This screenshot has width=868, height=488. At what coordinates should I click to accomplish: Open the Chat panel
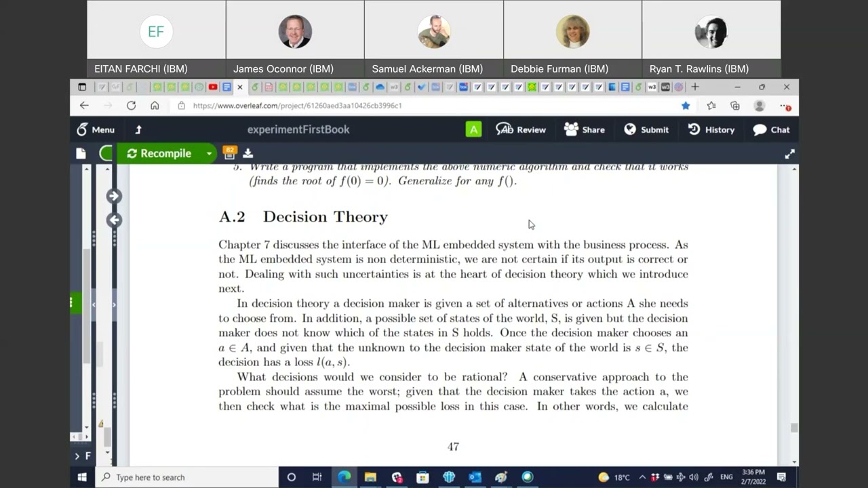coord(772,129)
